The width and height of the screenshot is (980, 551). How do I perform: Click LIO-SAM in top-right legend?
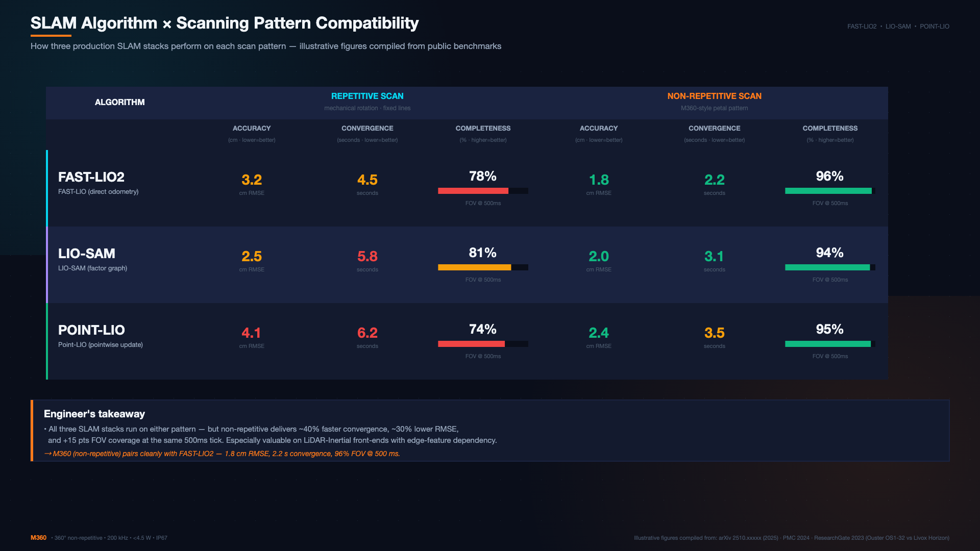(898, 27)
